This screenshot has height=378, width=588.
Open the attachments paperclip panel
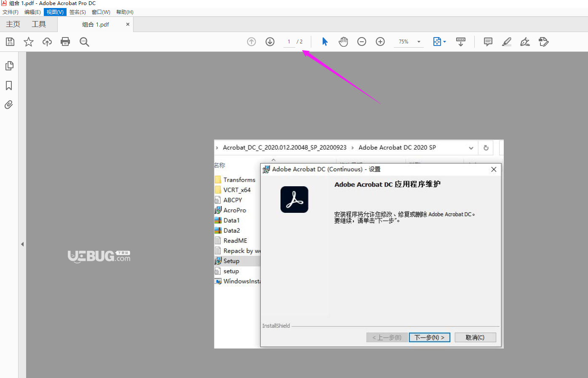point(9,105)
